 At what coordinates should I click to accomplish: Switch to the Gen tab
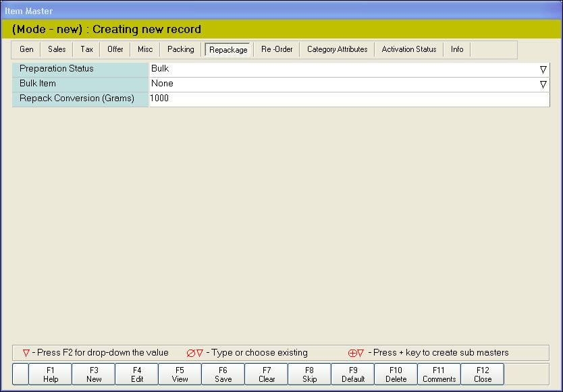(x=26, y=49)
